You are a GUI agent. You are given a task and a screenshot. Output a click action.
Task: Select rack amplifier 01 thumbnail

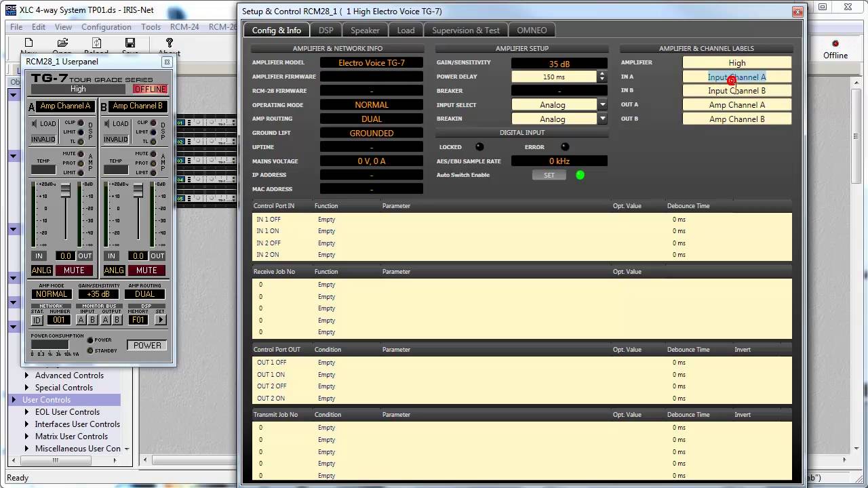[205, 123]
